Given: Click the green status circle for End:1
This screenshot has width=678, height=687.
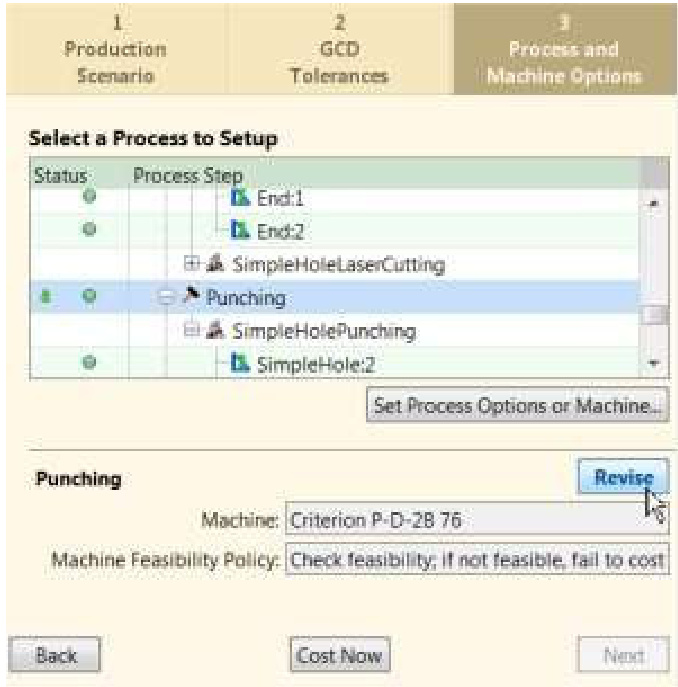Looking at the screenshot, I should coord(88,198).
